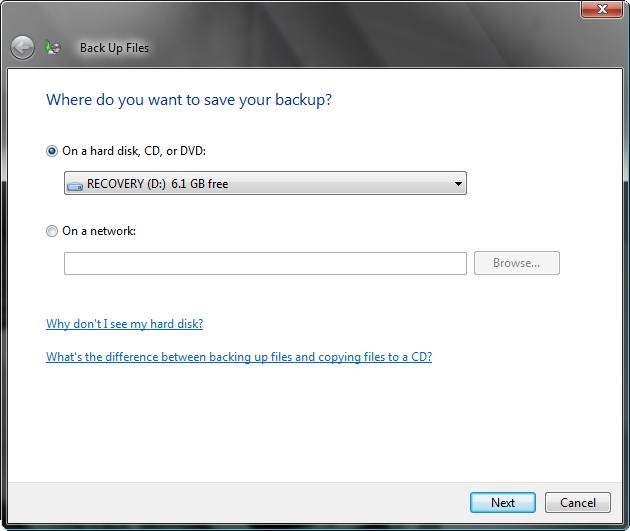
Task: Select the On a network radio button
Action: click(x=52, y=231)
